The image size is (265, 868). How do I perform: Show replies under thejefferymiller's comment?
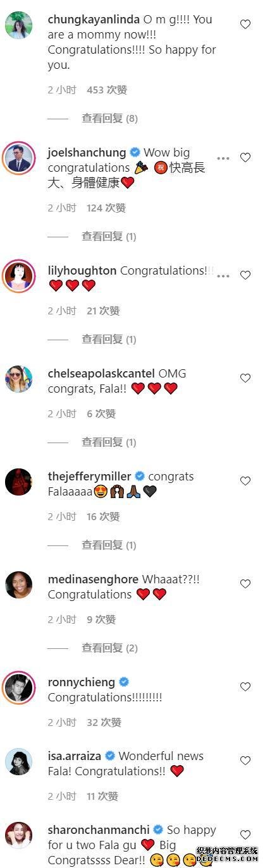coord(109,545)
